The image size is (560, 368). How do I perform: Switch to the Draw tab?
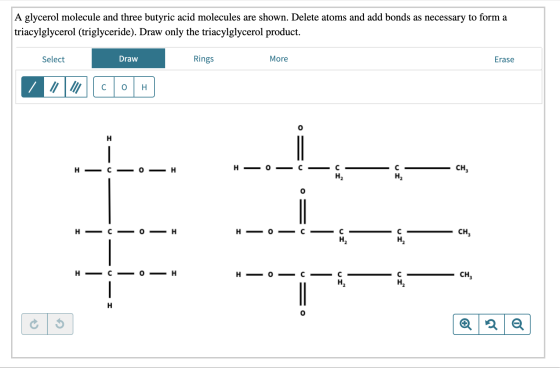pos(128,59)
